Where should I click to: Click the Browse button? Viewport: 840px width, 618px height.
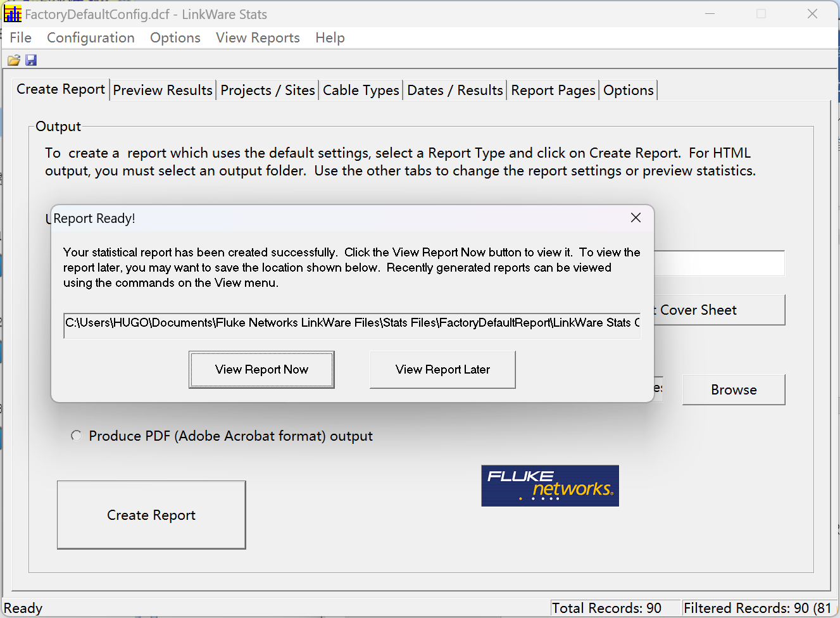tap(733, 390)
